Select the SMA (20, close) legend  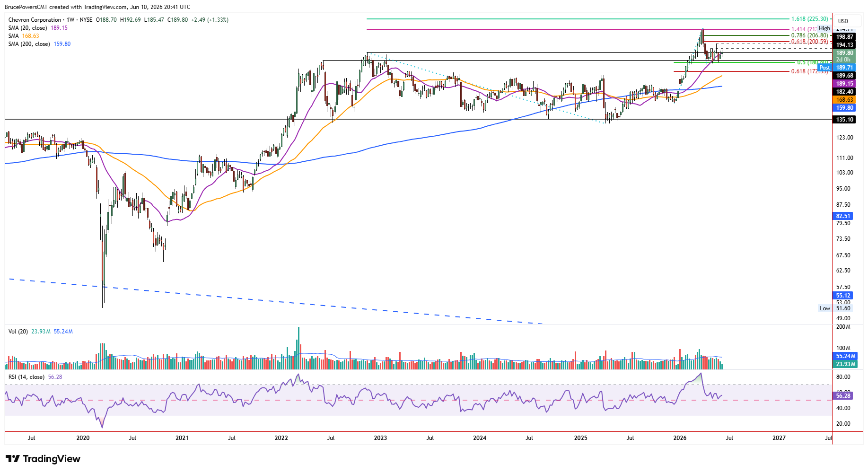pos(28,28)
